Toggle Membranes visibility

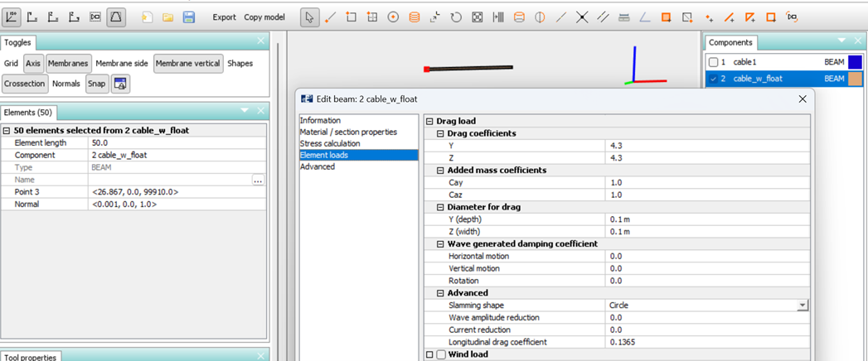click(68, 64)
